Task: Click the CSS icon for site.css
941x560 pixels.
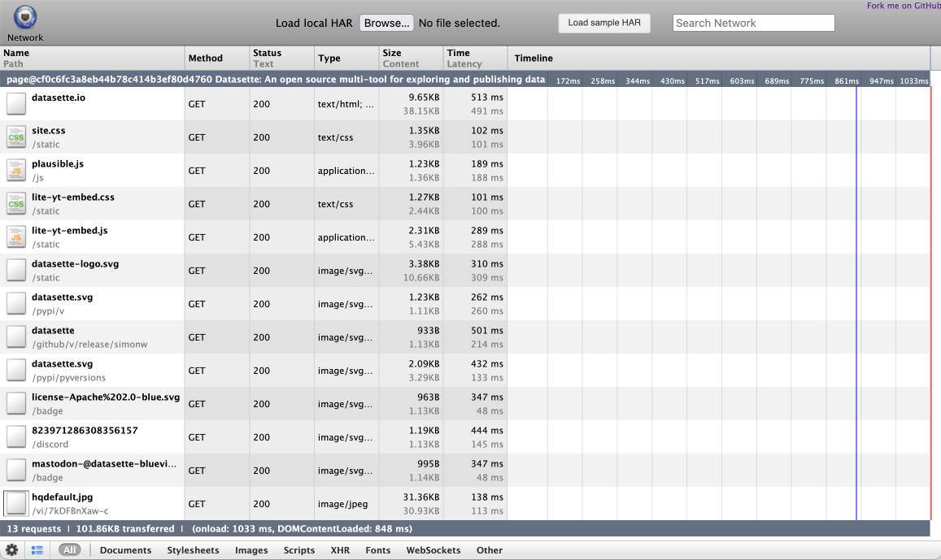Action: 16,137
